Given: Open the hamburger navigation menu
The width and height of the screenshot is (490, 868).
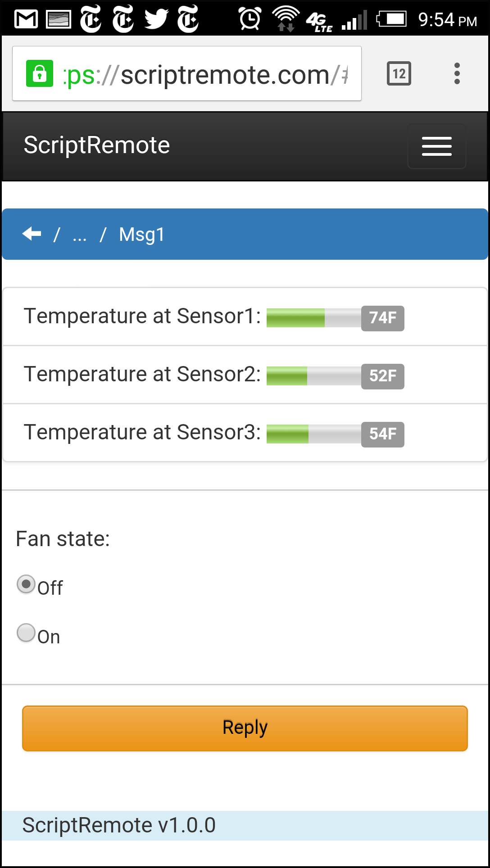Looking at the screenshot, I should tap(436, 146).
